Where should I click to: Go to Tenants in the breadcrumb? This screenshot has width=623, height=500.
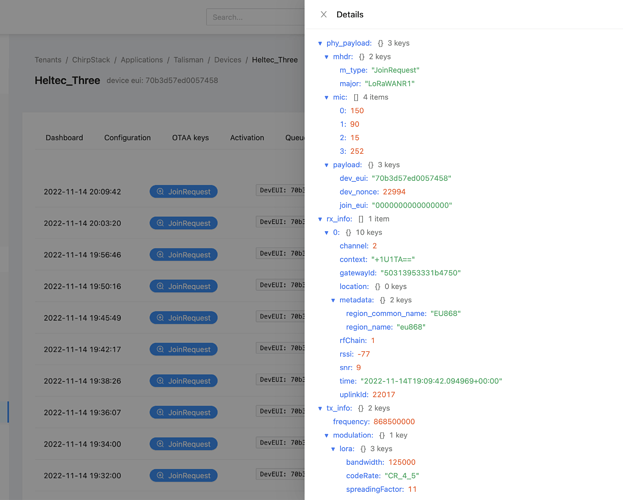(48, 60)
